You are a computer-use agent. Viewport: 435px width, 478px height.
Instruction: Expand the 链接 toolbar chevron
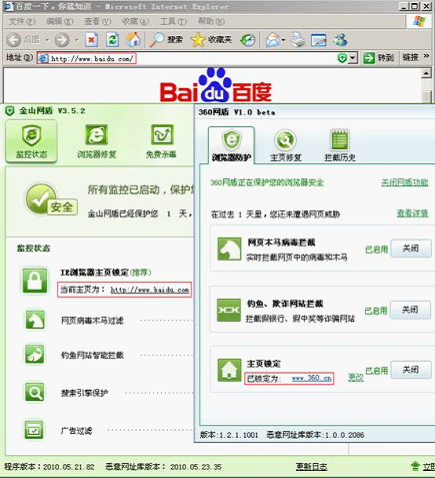pyautogui.click(x=426, y=57)
